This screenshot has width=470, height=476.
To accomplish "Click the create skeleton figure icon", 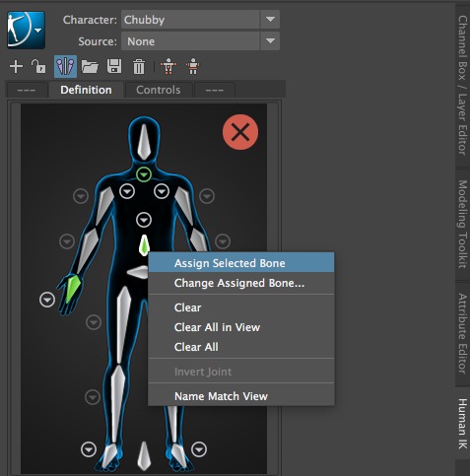I will pyautogui.click(x=193, y=66).
